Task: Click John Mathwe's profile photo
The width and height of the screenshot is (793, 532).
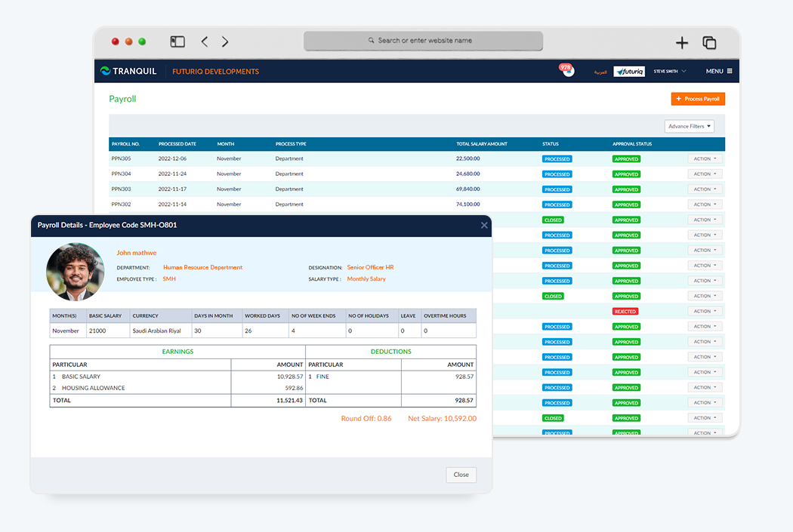Action: pyautogui.click(x=76, y=272)
